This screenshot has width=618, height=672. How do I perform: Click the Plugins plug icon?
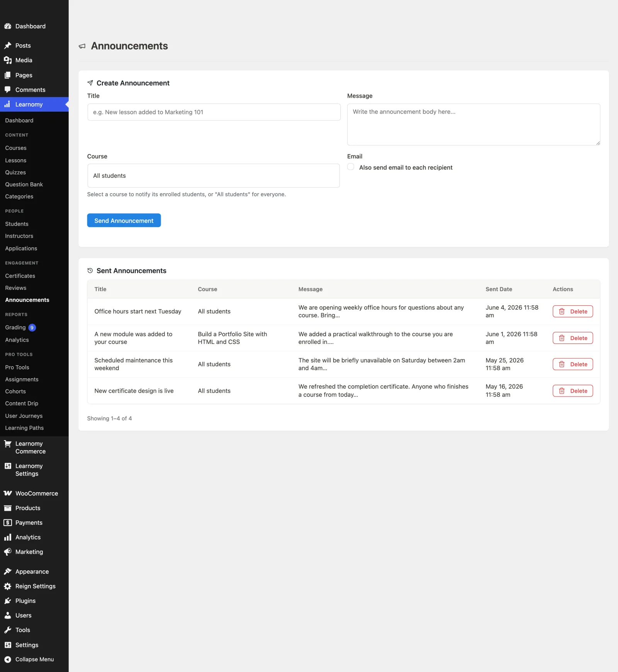click(x=8, y=601)
